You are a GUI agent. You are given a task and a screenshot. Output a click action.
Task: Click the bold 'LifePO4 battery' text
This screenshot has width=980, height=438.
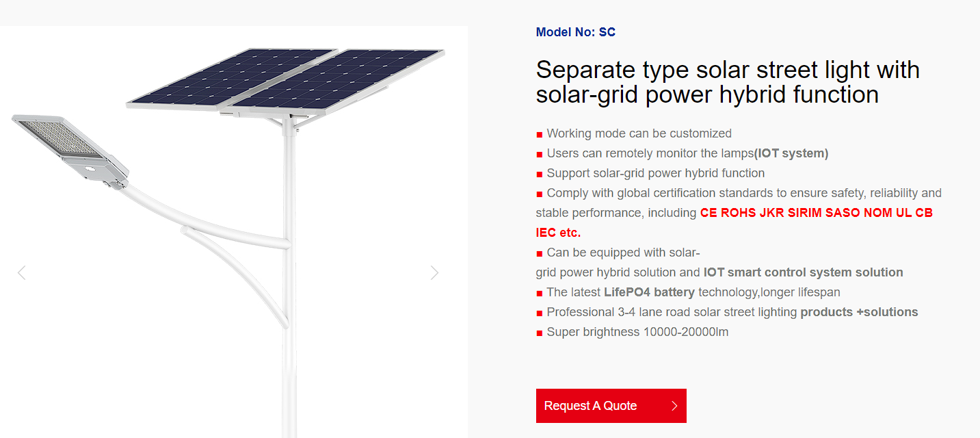[649, 292]
